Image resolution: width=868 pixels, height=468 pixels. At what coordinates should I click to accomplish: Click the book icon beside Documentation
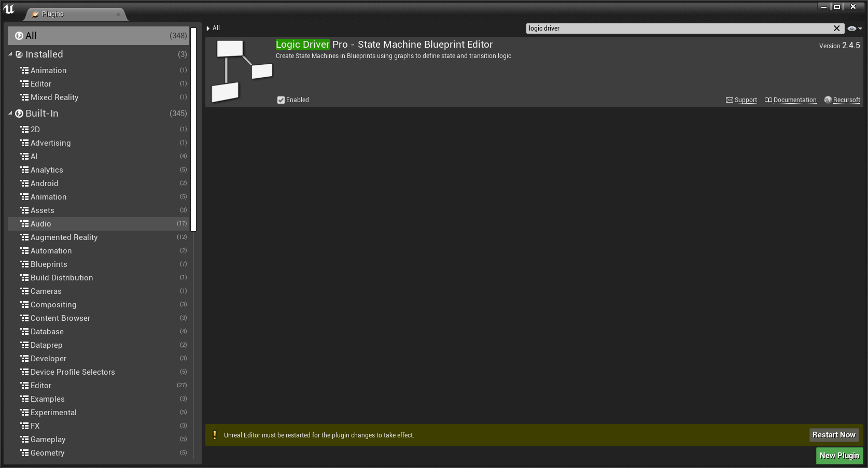tap(768, 100)
